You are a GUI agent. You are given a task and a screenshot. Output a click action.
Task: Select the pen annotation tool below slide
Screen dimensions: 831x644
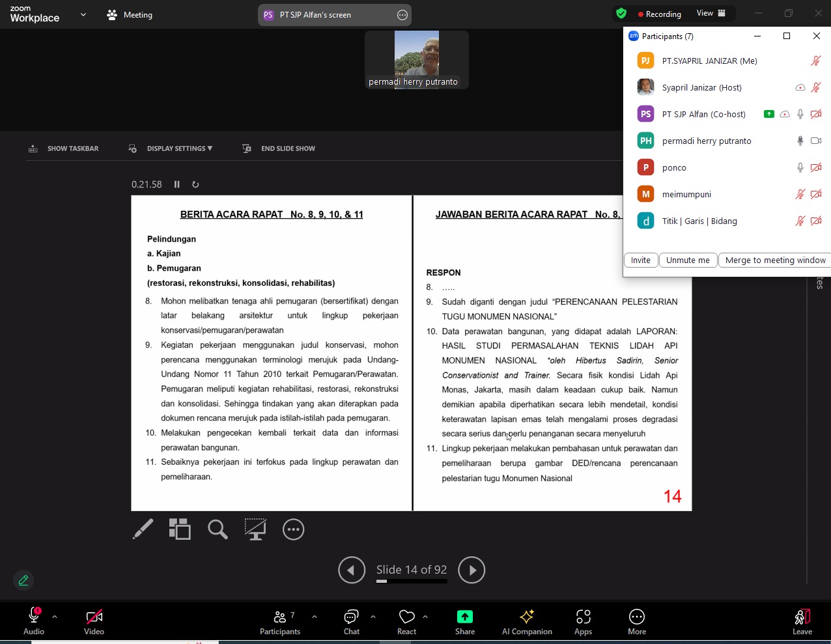[143, 529]
